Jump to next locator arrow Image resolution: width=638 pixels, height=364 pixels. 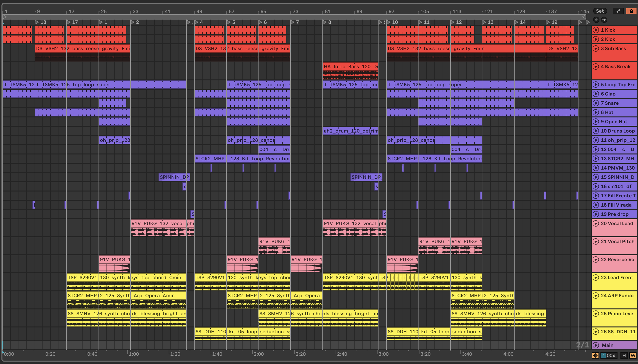(604, 20)
